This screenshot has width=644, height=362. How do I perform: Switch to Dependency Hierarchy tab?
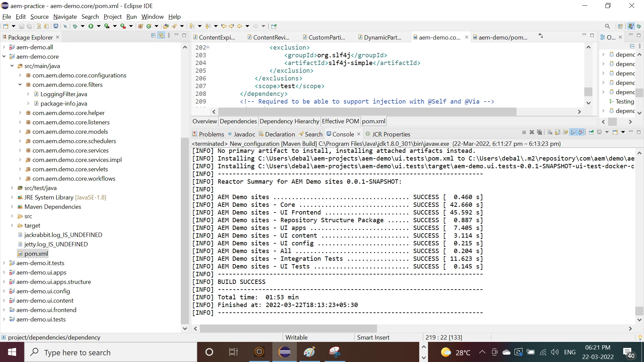[x=289, y=121]
